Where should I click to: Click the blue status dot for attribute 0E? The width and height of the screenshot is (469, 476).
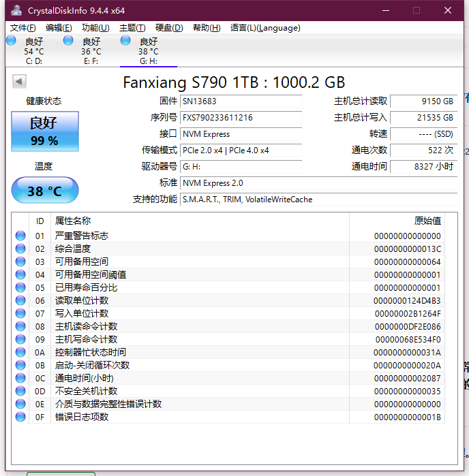[20, 404]
